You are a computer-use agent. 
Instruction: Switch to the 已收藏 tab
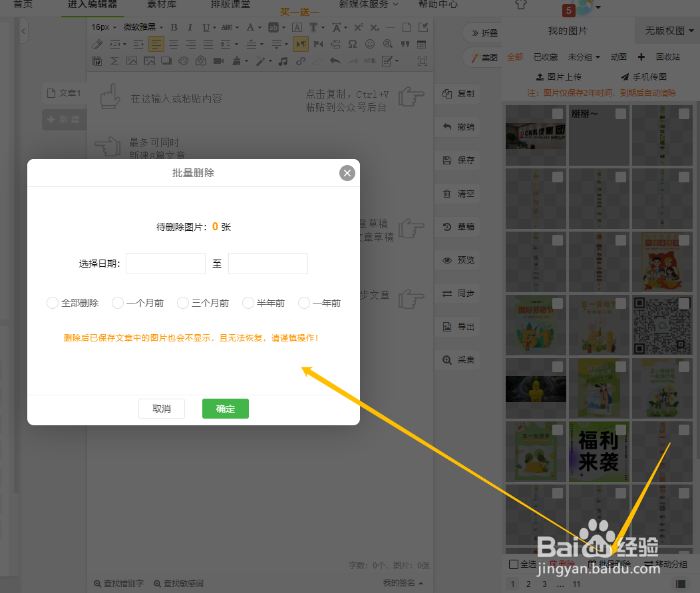click(546, 57)
